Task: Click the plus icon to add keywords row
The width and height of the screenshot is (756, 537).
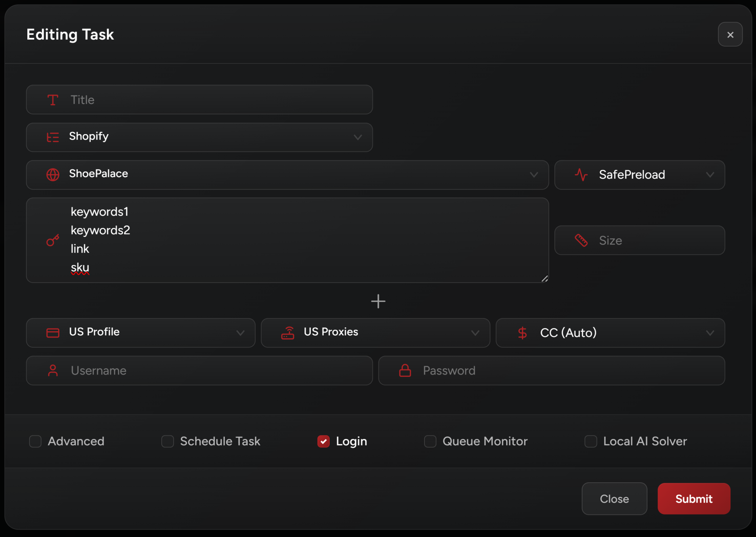Action: point(378,301)
